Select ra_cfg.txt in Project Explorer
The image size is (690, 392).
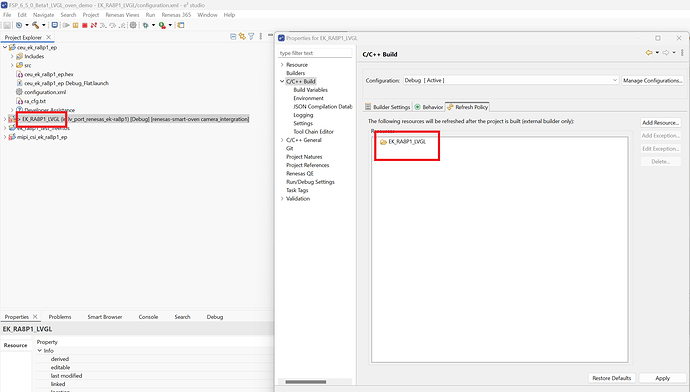pos(35,101)
